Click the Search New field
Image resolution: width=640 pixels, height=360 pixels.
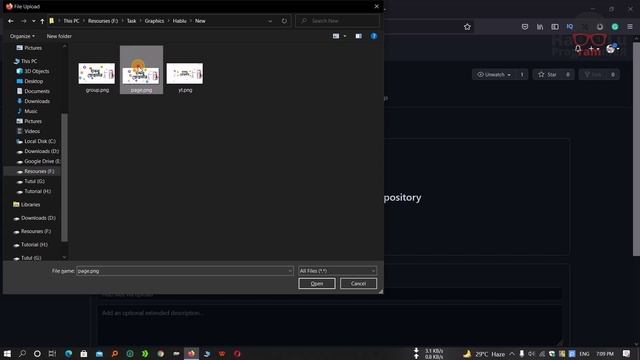(x=338, y=21)
